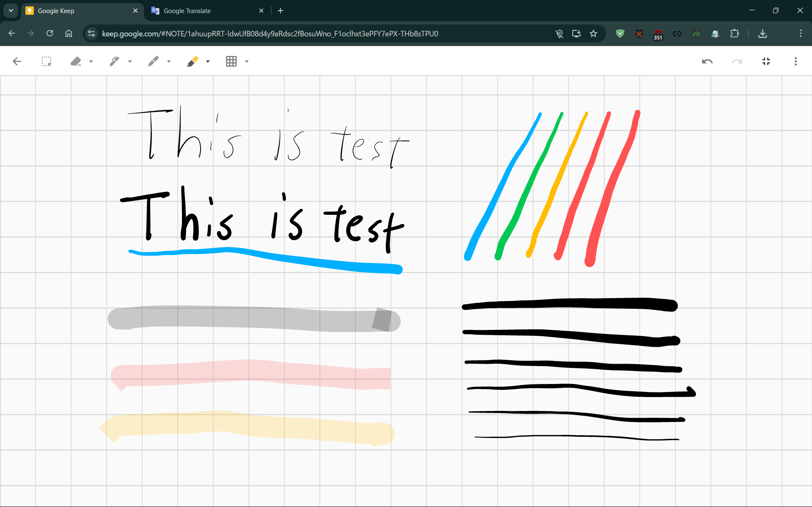
Task: Open the drawing's more options menu
Action: point(796,61)
